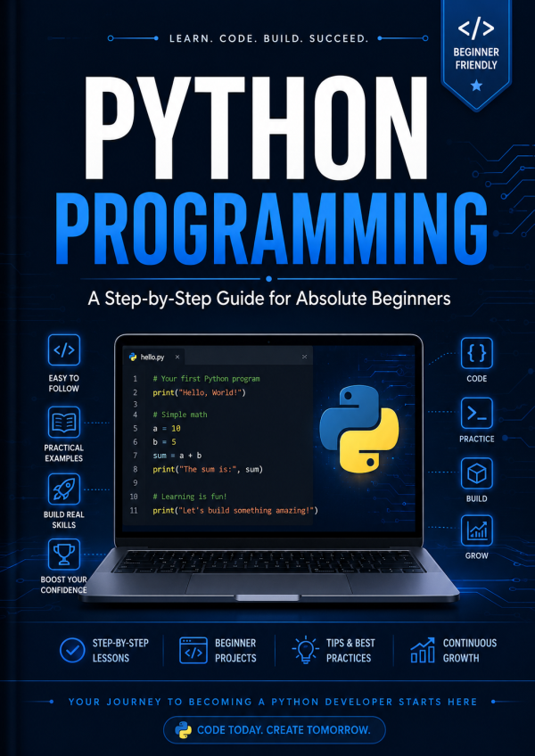Click the "Learn. Code. Build. Succeed." tagline

click(x=268, y=38)
